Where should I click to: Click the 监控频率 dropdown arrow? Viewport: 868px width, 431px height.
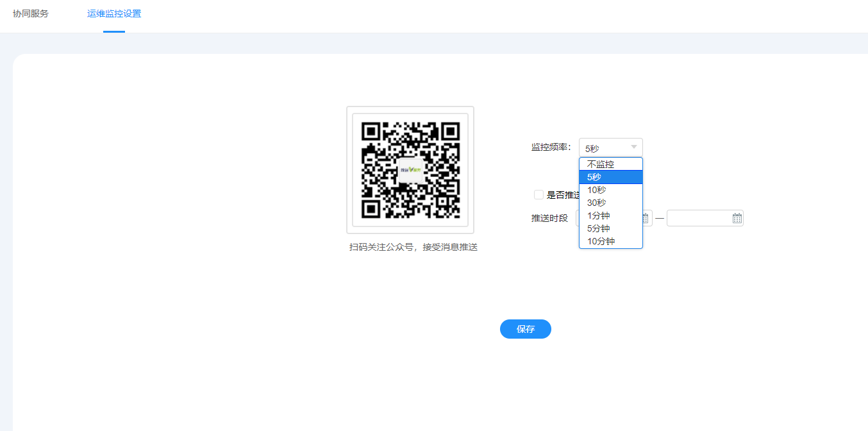633,148
